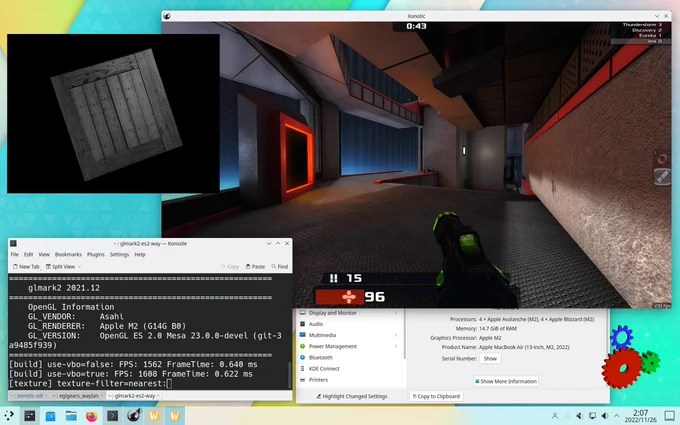Open Printers in System Settings sidebar

(x=350, y=380)
